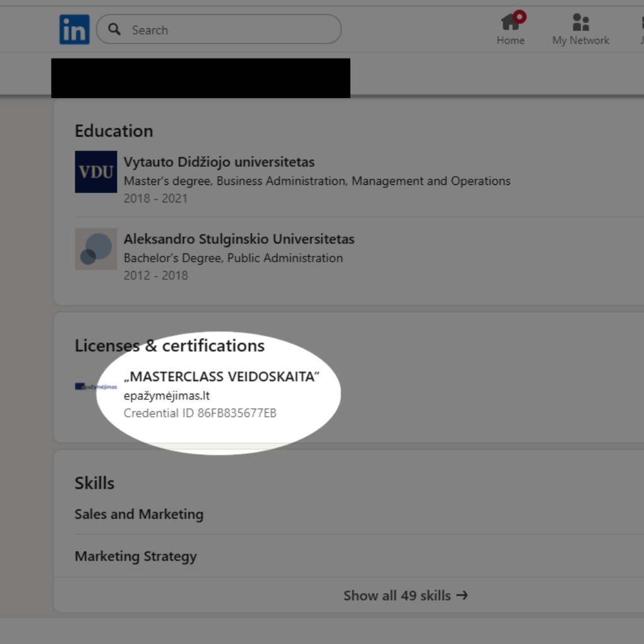Click the red notification badge on Home
The width and height of the screenshot is (644, 644).
519,16
